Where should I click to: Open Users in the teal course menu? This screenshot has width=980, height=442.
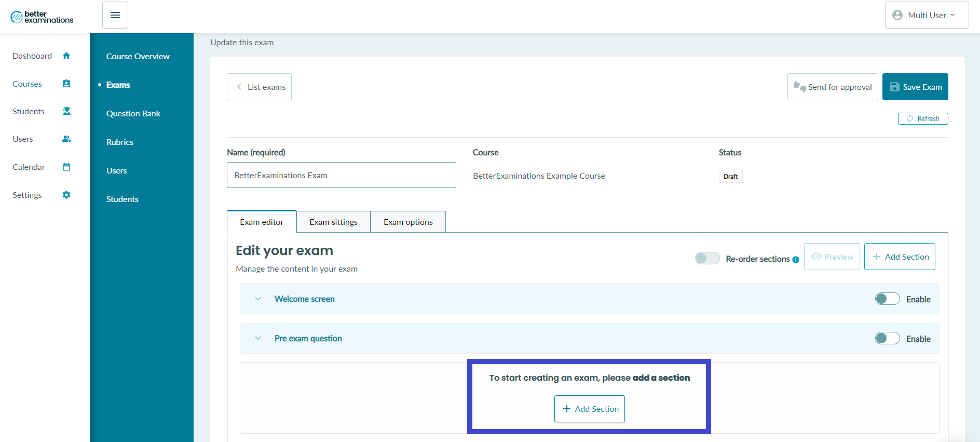click(117, 170)
